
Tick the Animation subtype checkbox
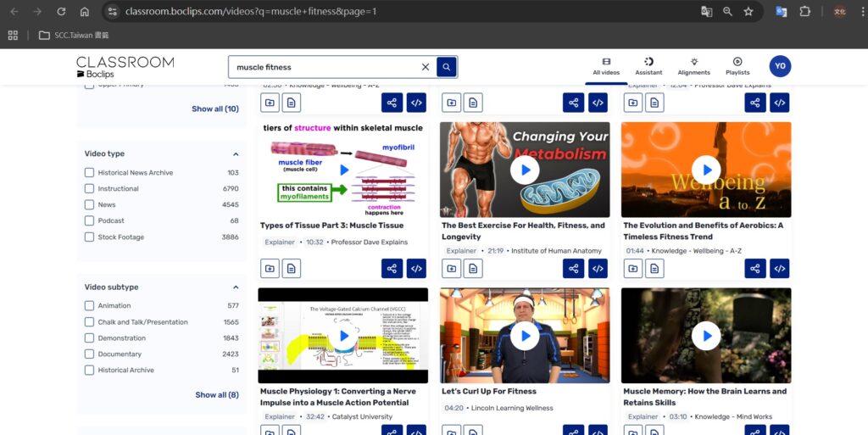click(90, 306)
